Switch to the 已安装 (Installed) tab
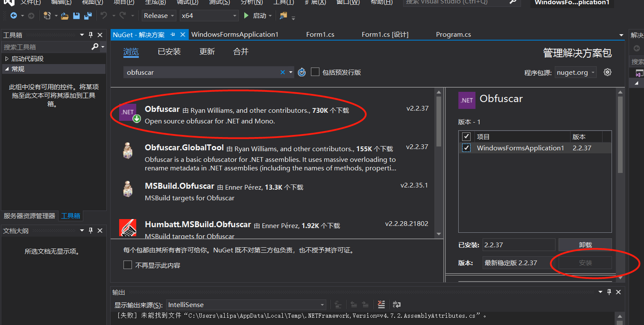This screenshot has width=644, height=325. click(x=169, y=52)
